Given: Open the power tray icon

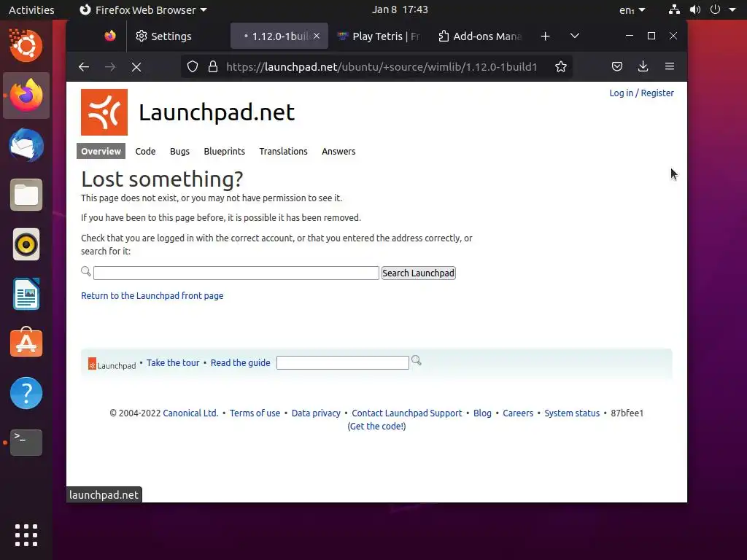Looking at the screenshot, I should [715, 9].
